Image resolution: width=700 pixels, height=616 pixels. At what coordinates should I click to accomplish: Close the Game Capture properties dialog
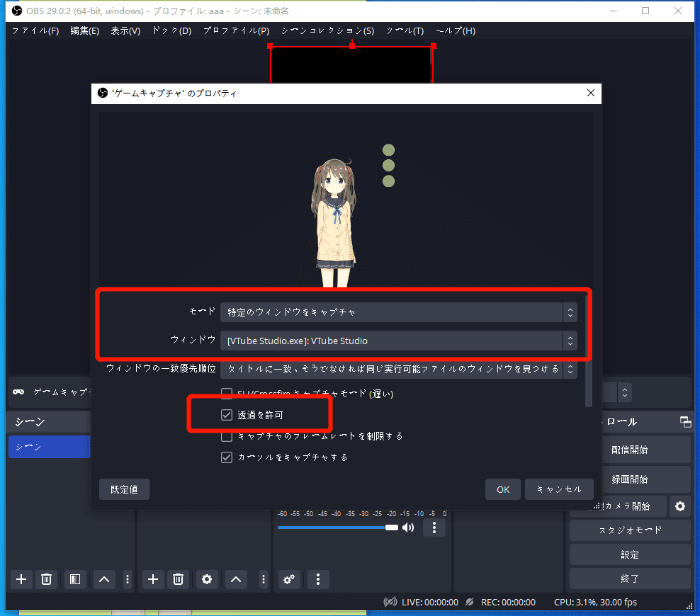(x=591, y=93)
